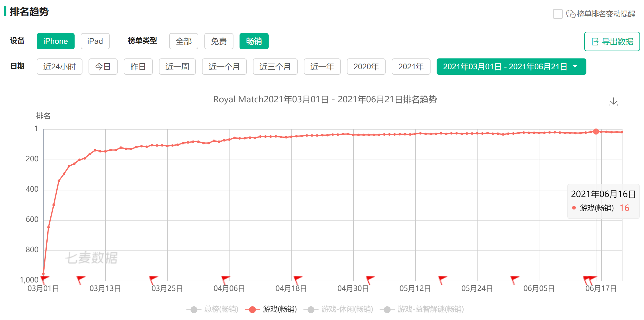Click the red flag near 04月06日
This screenshot has height=320, width=644.
click(225, 279)
